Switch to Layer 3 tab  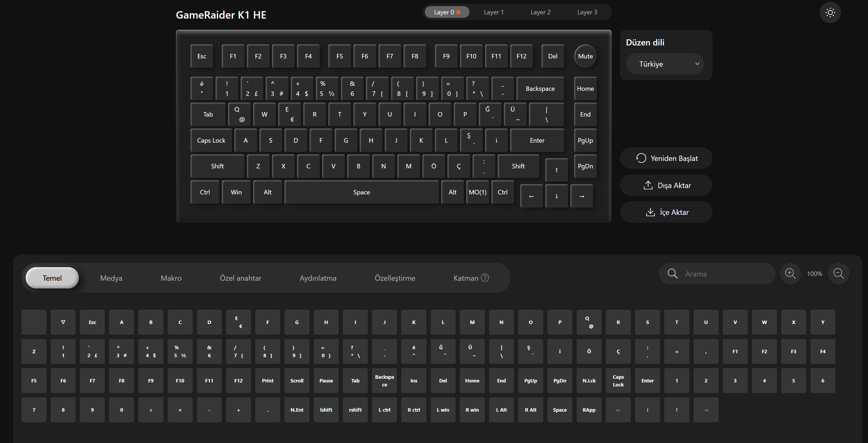(587, 12)
